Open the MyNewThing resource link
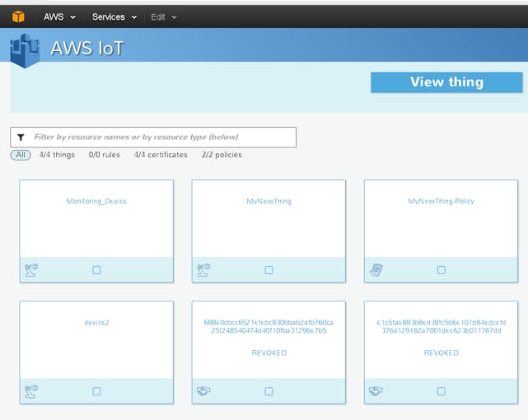 point(269,201)
